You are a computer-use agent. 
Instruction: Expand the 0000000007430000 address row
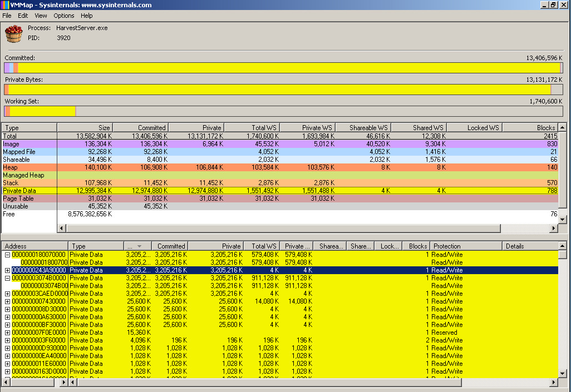point(7,301)
